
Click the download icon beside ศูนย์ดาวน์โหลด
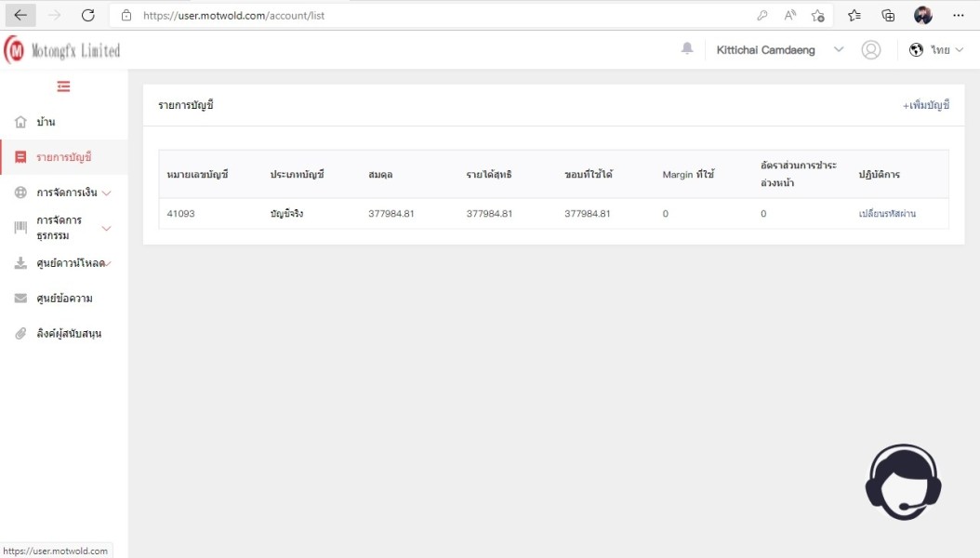pos(20,263)
